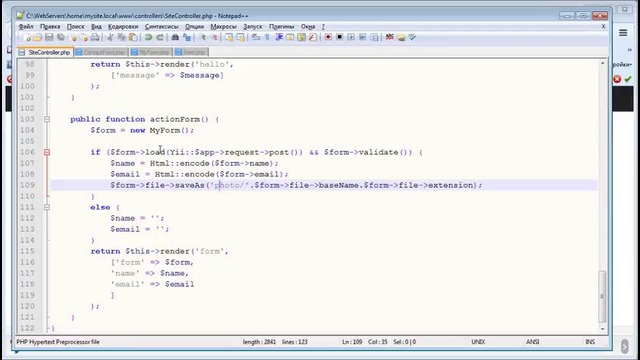Open the ? help menu

[323, 27]
